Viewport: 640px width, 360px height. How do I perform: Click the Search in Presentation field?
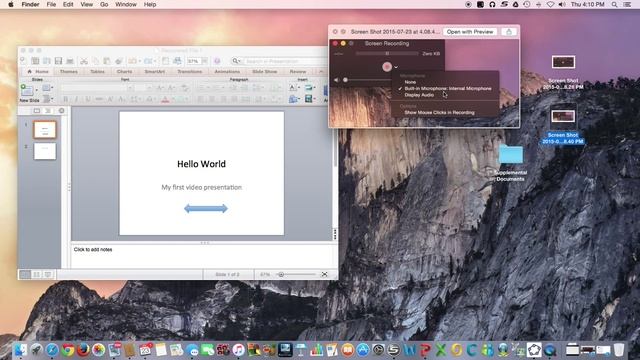click(x=285, y=61)
